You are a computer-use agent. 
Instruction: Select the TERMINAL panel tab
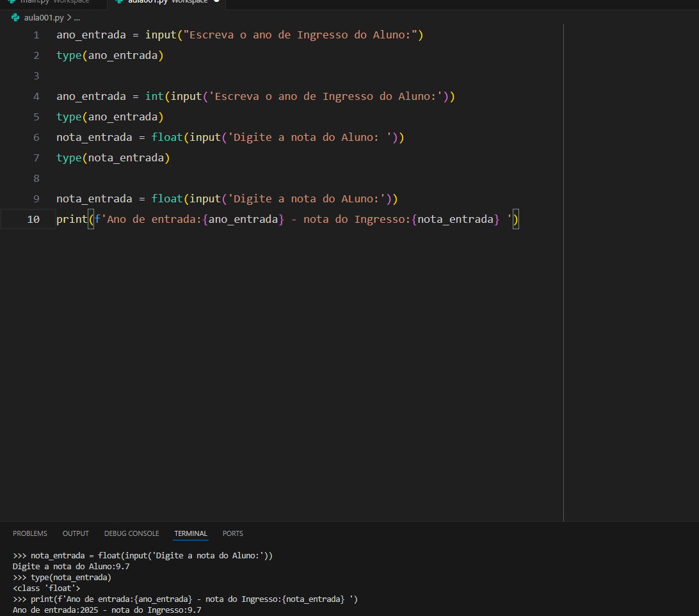[191, 533]
